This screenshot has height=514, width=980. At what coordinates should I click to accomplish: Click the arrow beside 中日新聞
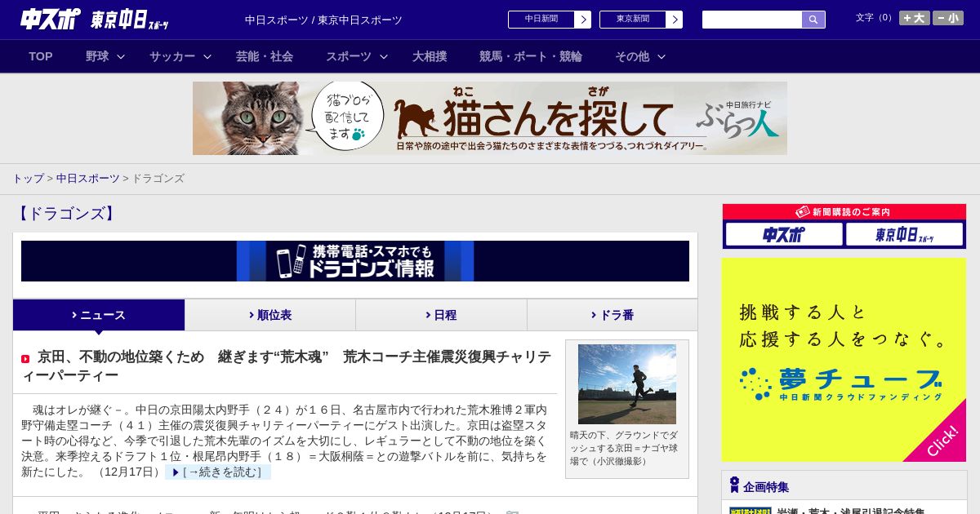tap(582, 20)
